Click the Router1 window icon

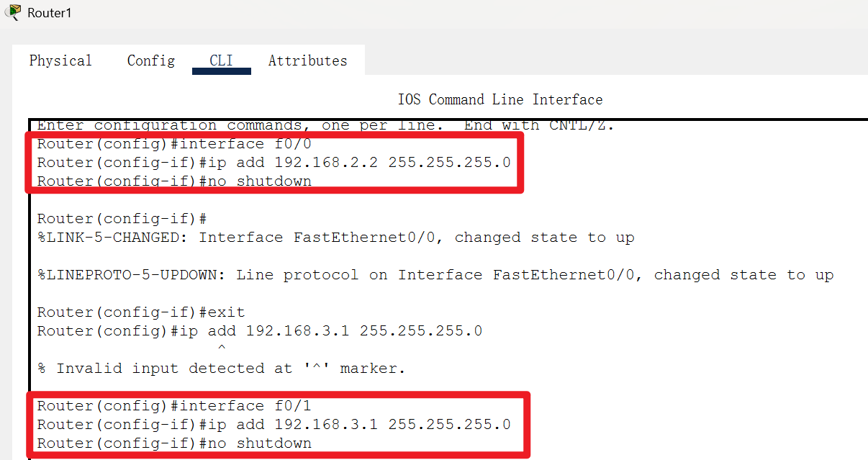12,12
